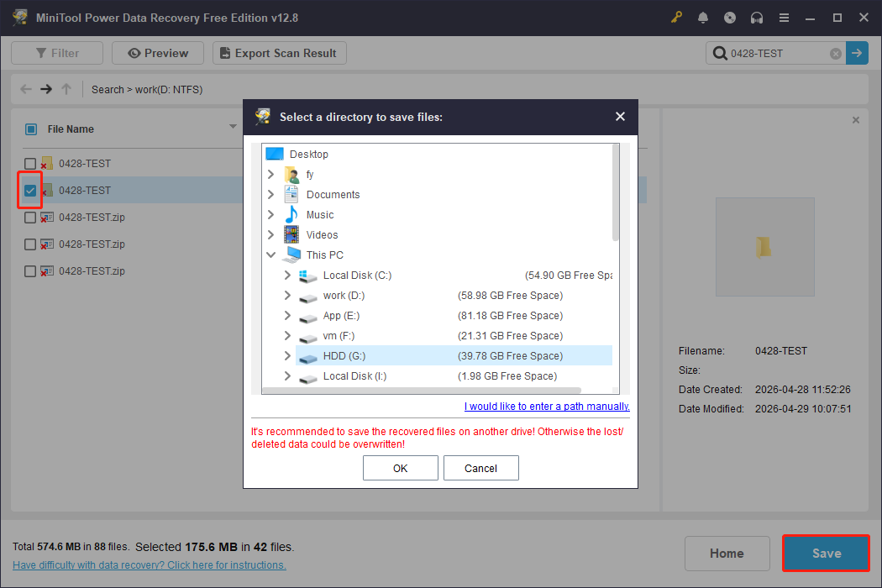Select the Videos film icon

[291, 234]
